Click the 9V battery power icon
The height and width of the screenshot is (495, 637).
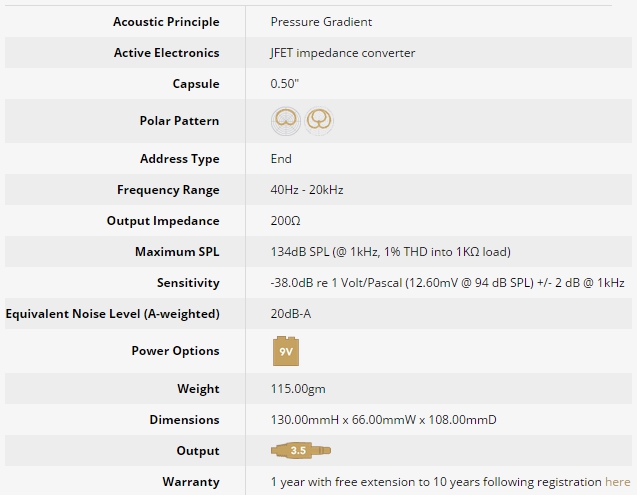pos(286,351)
